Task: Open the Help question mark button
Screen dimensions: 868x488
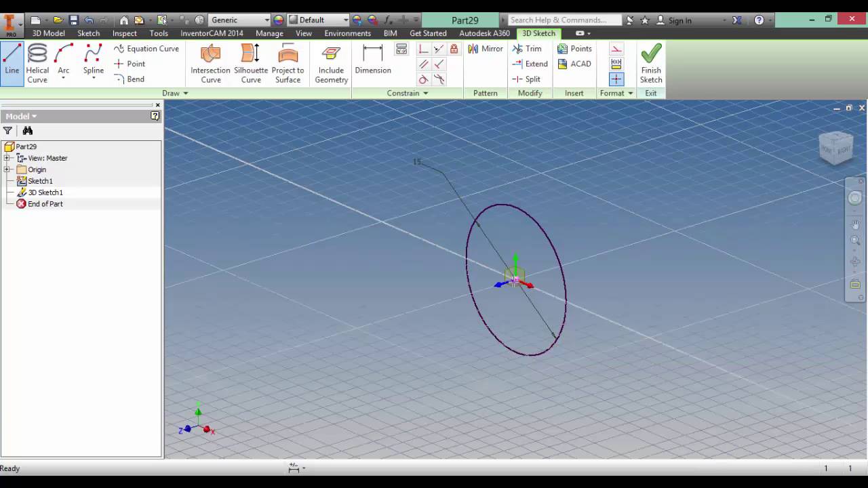Action: pos(759,20)
